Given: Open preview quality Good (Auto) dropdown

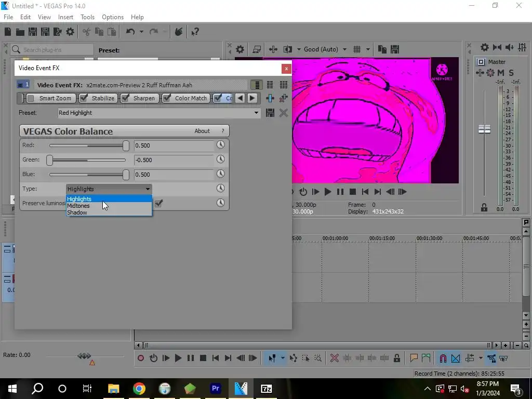Looking at the screenshot, I should tap(345, 49).
